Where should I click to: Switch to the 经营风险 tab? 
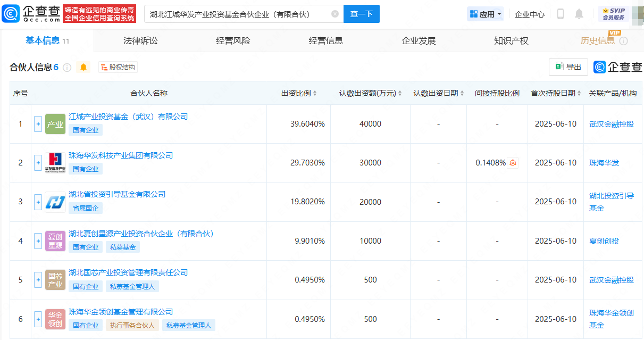(233, 41)
